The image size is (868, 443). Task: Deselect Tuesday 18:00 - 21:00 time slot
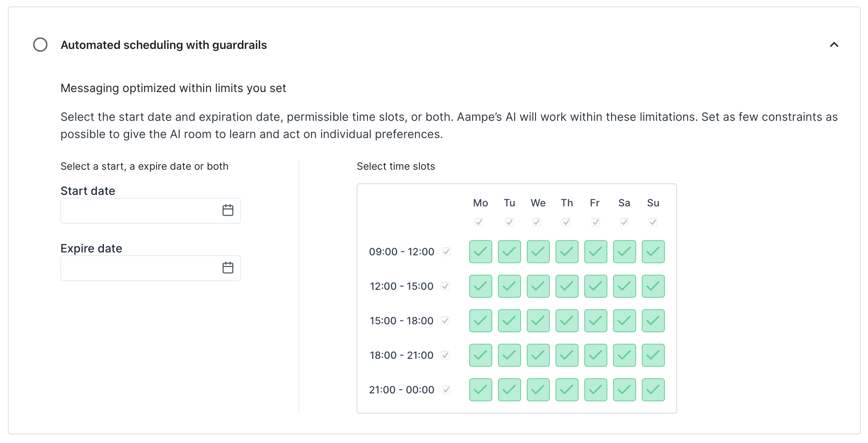(510, 355)
